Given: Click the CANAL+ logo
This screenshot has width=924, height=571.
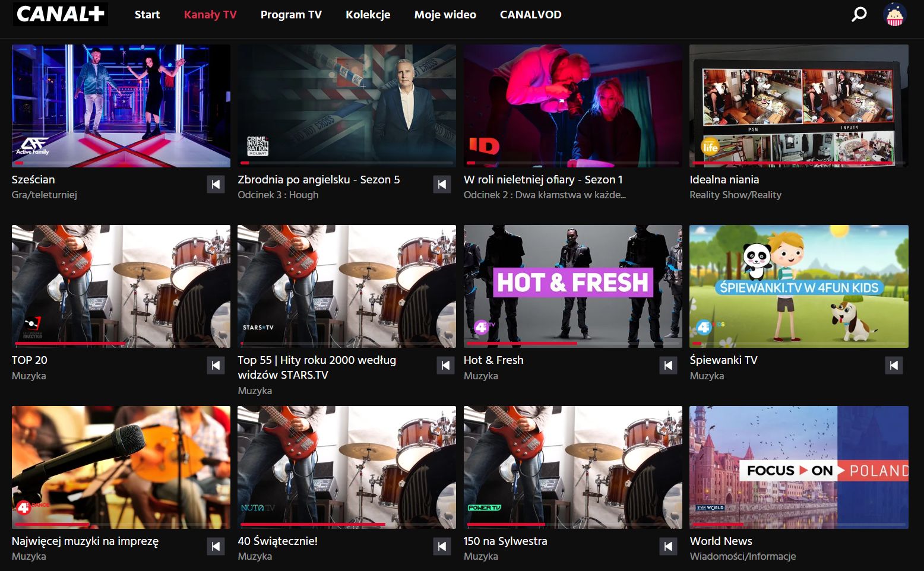Looking at the screenshot, I should click(61, 14).
